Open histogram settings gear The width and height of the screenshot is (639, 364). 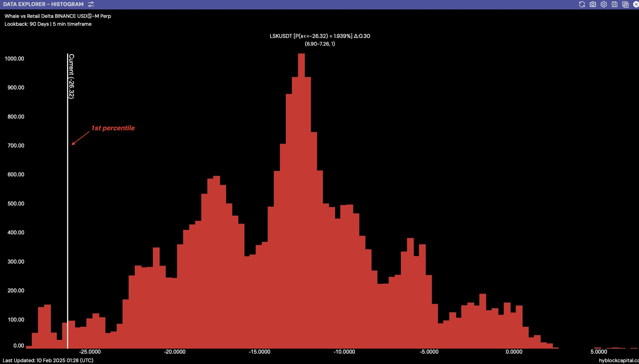click(604, 4)
